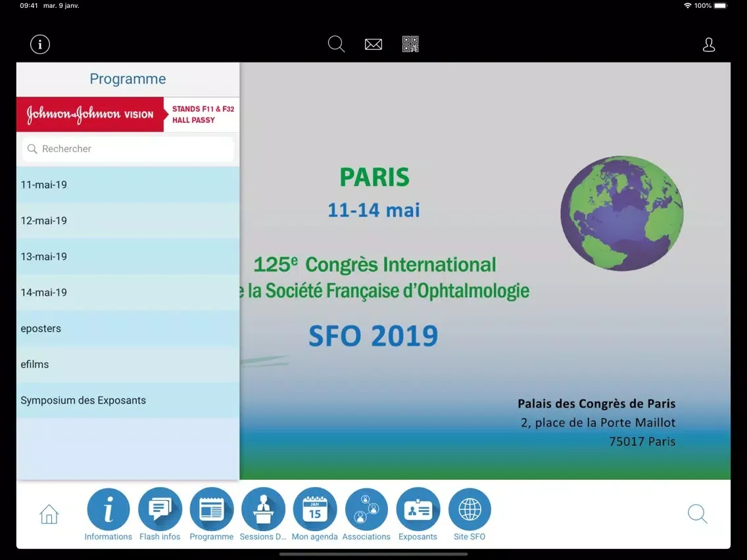Tap the top bar search magnifier
This screenshot has width=747, height=560.
pyautogui.click(x=336, y=45)
